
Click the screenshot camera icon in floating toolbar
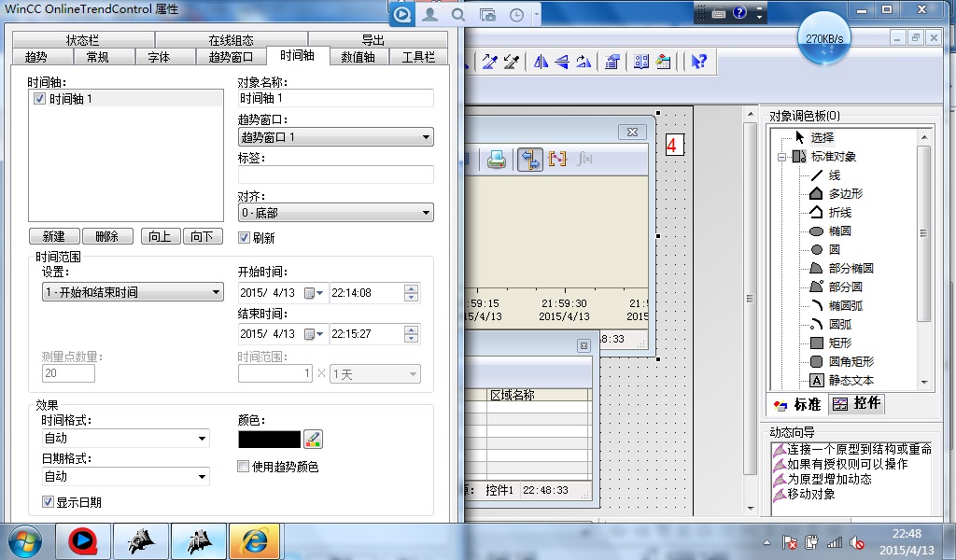[487, 15]
